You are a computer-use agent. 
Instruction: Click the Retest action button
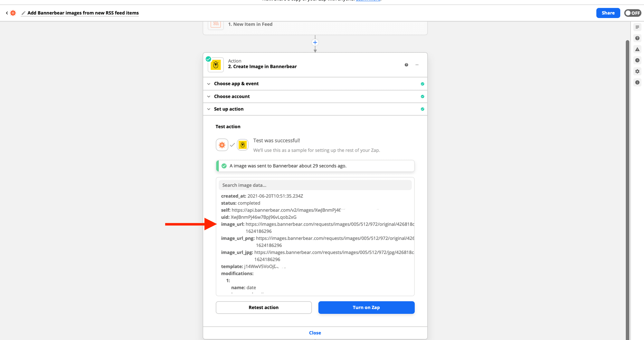(263, 307)
